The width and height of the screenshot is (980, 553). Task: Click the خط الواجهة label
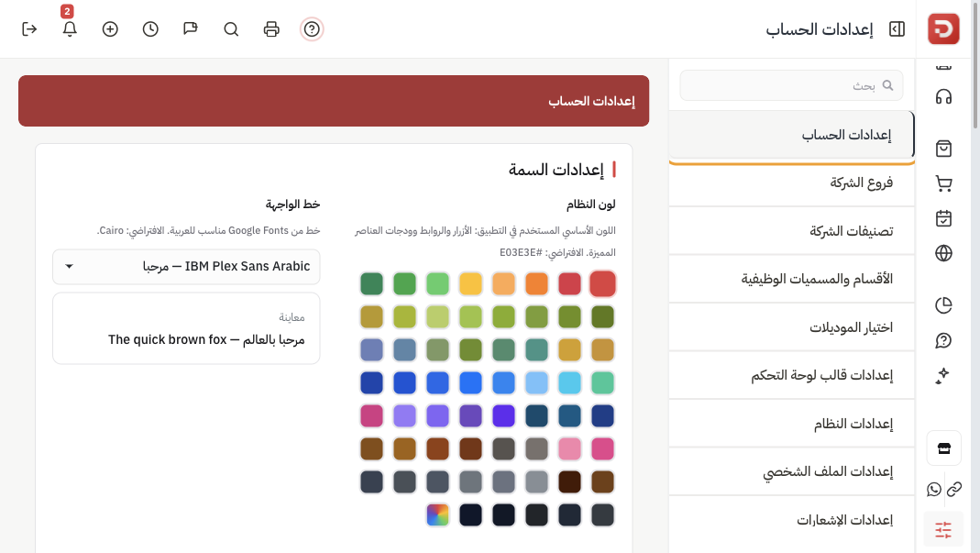coord(292,204)
